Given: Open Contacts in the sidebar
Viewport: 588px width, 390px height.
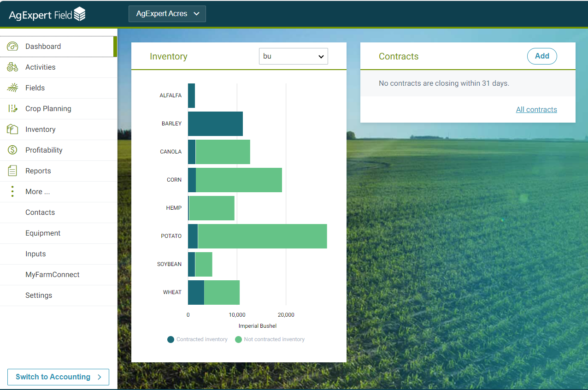Looking at the screenshot, I should 40,213.
